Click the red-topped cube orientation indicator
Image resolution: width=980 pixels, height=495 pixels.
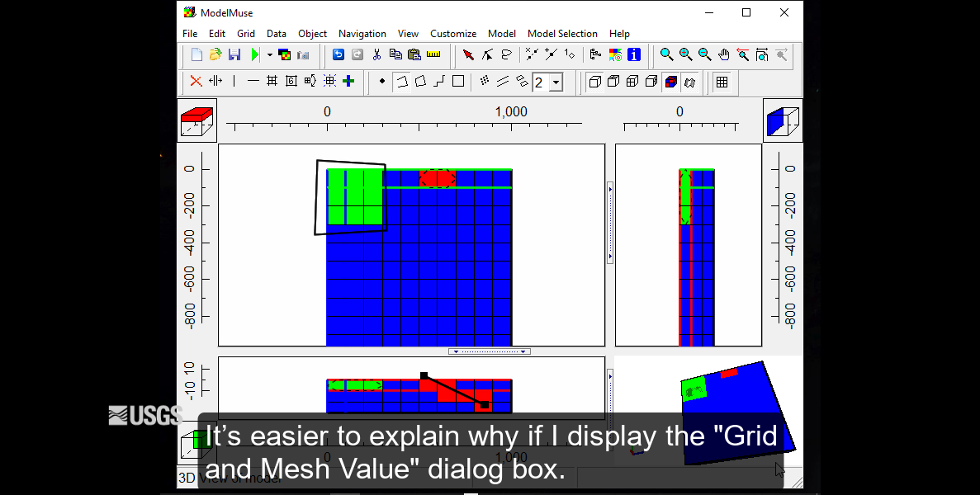pos(196,119)
